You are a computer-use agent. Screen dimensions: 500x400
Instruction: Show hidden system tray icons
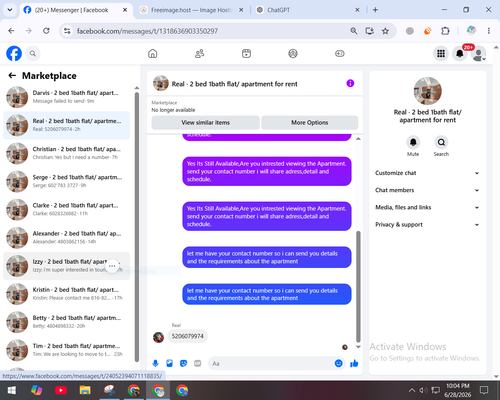412,390
